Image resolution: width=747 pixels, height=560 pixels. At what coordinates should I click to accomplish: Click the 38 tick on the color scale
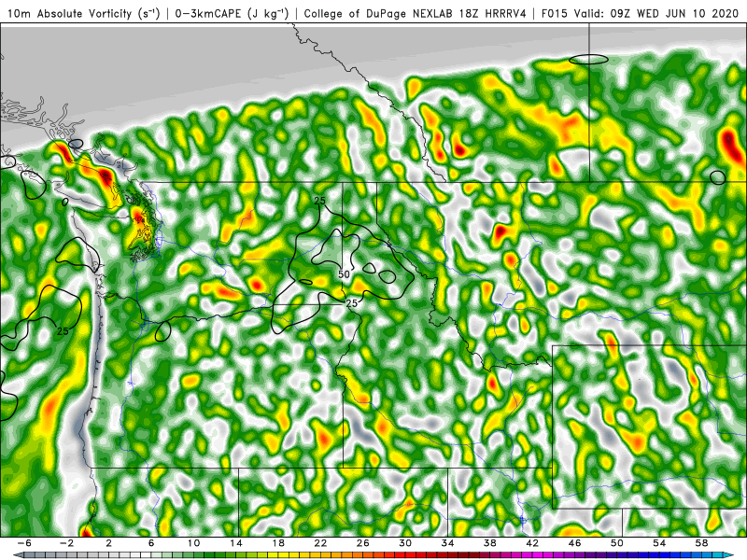click(x=489, y=543)
